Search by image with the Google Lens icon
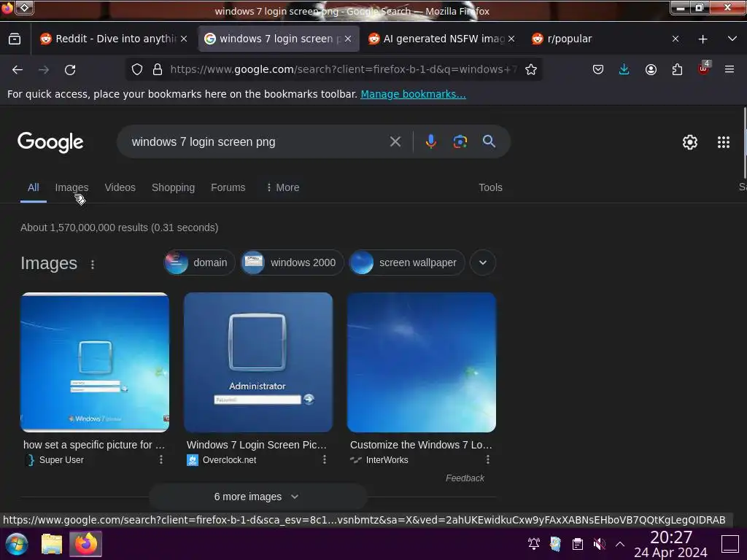 point(460,141)
